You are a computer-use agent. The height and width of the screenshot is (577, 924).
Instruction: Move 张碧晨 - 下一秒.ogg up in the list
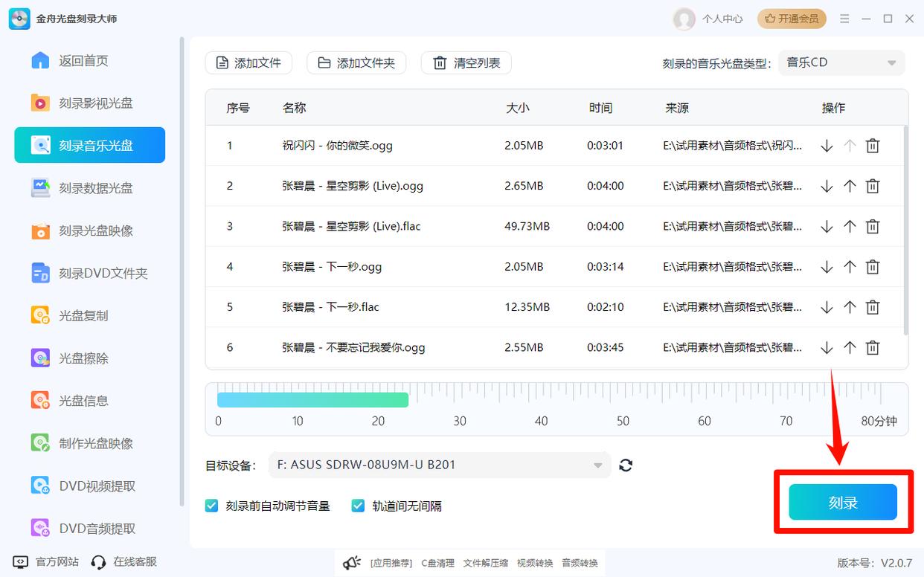pos(850,266)
